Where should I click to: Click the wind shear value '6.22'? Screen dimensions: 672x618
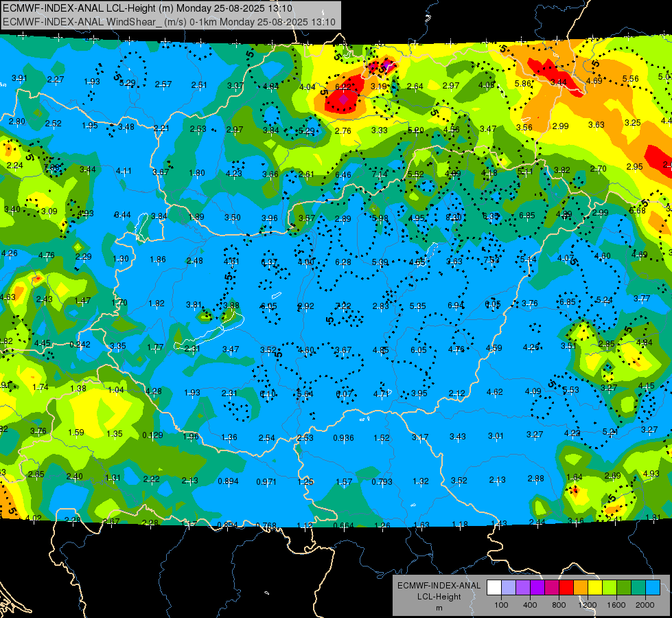pyautogui.click(x=343, y=87)
